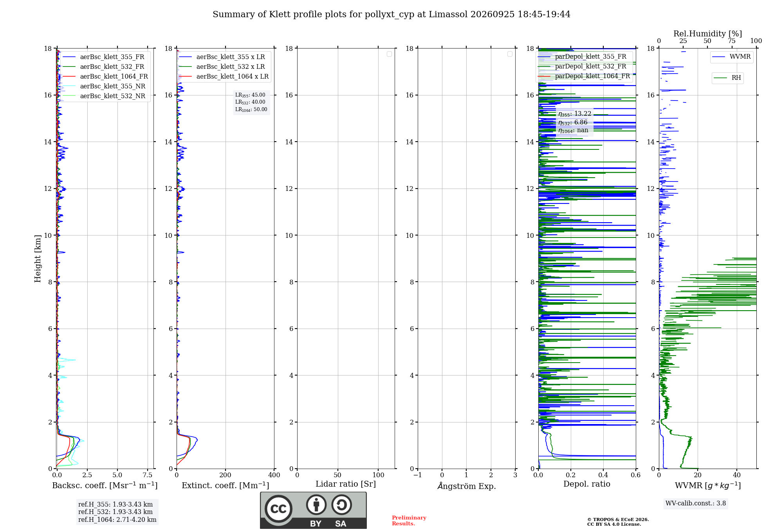Click the 'ref.H_532: 1.93-3.43 km' line
The image size is (783, 532).
[x=115, y=512]
